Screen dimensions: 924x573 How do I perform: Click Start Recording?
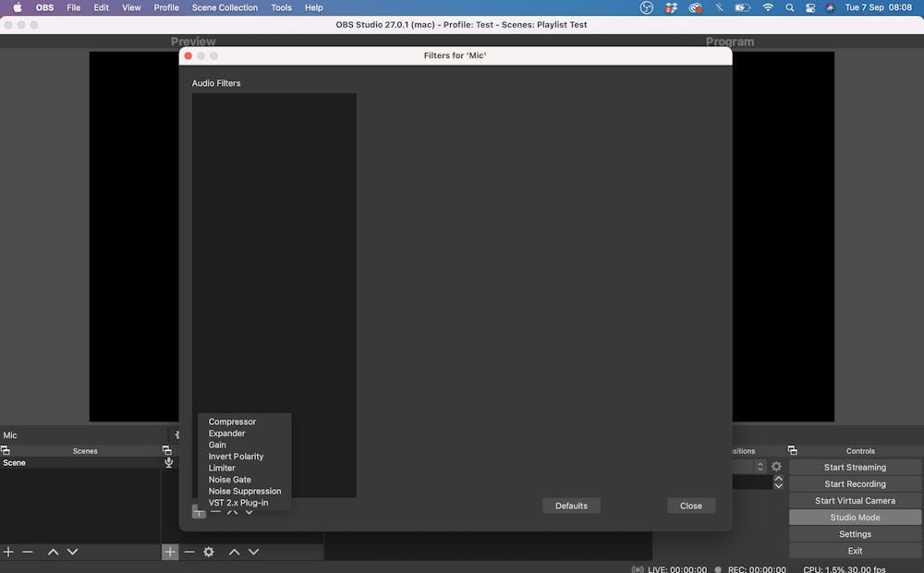click(x=855, y=484)
